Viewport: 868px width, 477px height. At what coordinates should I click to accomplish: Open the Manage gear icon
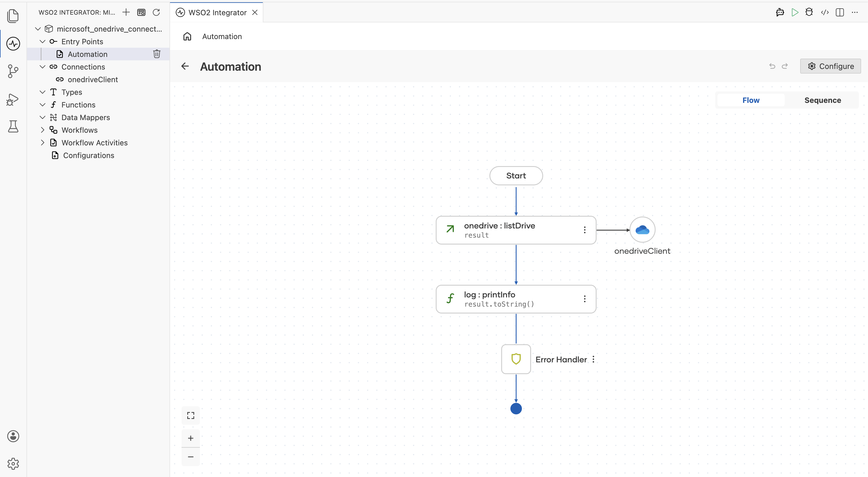coord(13,463)
